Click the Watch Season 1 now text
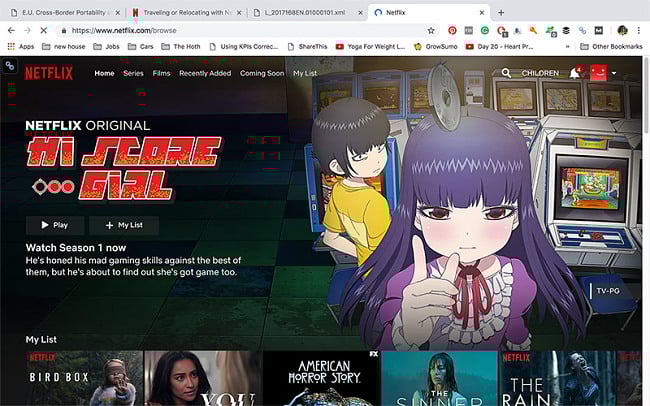The height and width of the screenshot is (406, 650). (x=76, y=248)
